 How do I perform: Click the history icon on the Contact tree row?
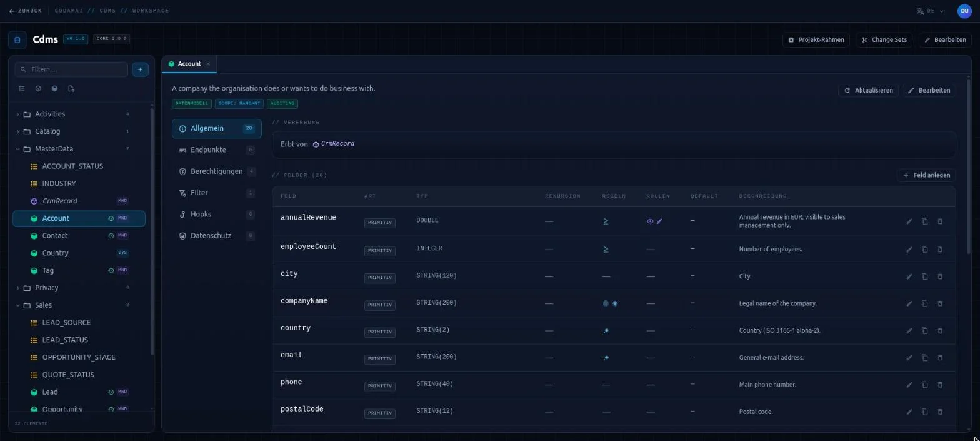point(111,236)
